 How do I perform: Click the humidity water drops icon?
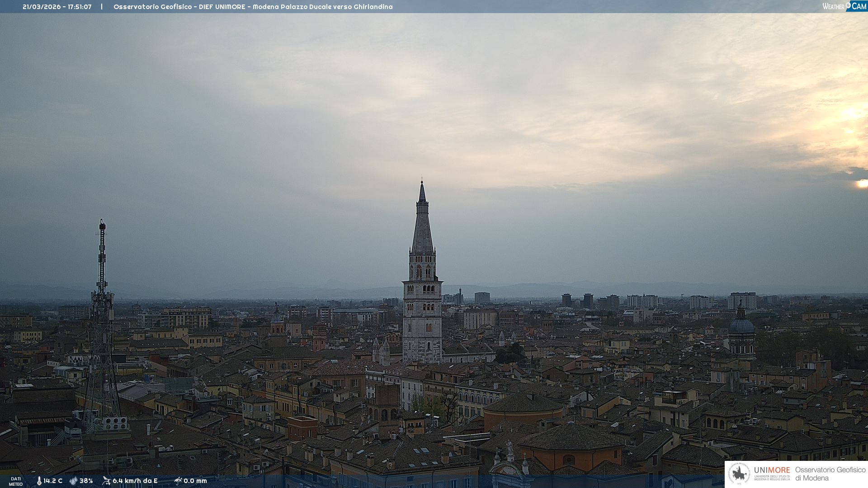click(73, 481)
